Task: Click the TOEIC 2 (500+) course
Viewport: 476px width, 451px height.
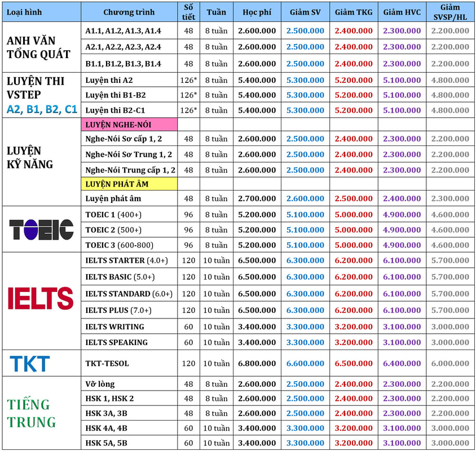Action: coord(113,229)
